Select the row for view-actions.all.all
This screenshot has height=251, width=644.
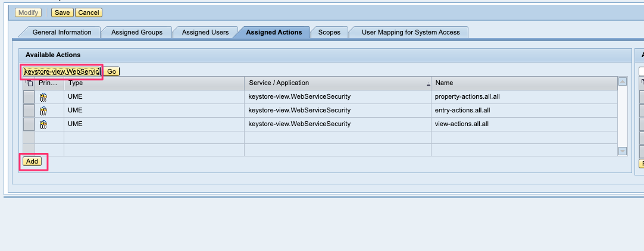point(29,125)
